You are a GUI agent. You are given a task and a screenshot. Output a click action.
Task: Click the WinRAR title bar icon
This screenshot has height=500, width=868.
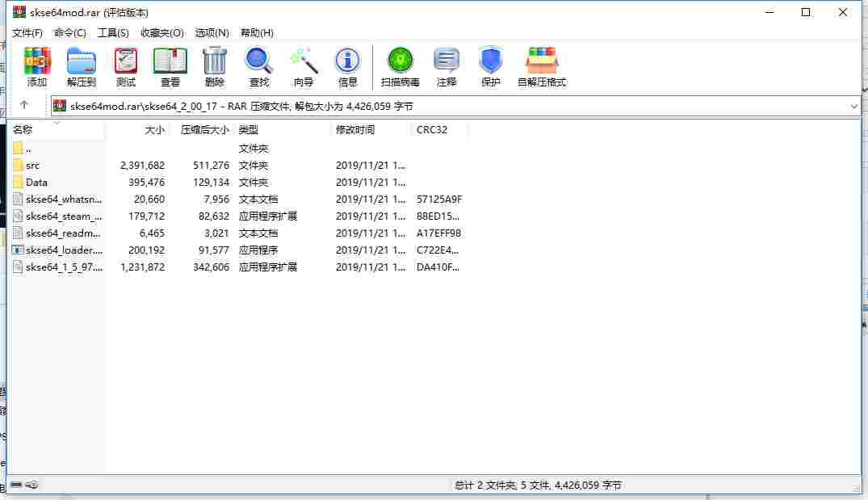click(19, 11)
